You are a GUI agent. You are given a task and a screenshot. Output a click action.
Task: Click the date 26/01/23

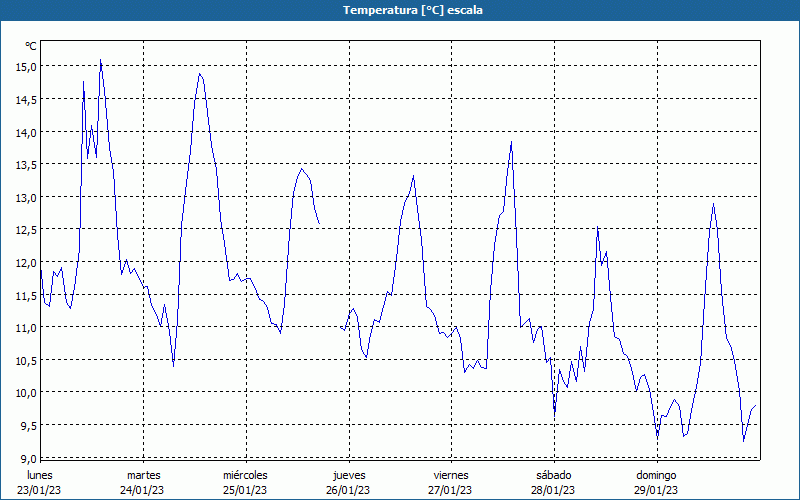tap(348, 490)
